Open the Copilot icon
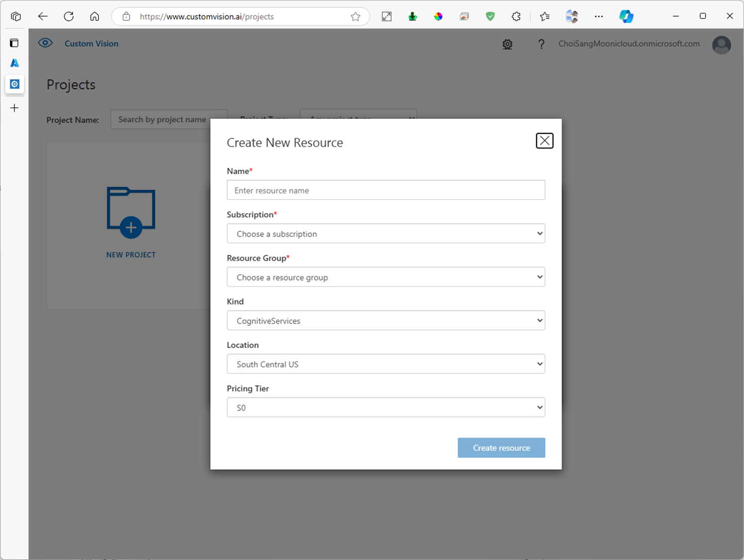The width and height of the screenshot is (744, 560). 626,16
